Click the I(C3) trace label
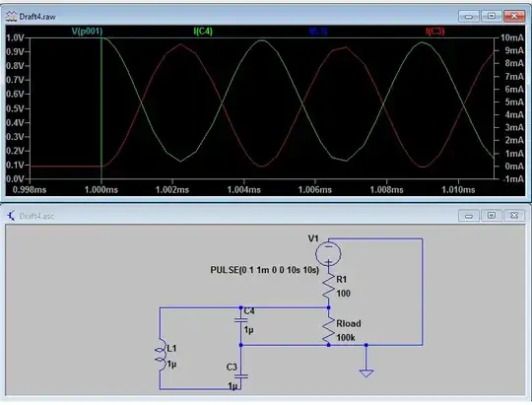Image resolution: width=532 pixels, height=405 pixels. click(x=435, y=32)
